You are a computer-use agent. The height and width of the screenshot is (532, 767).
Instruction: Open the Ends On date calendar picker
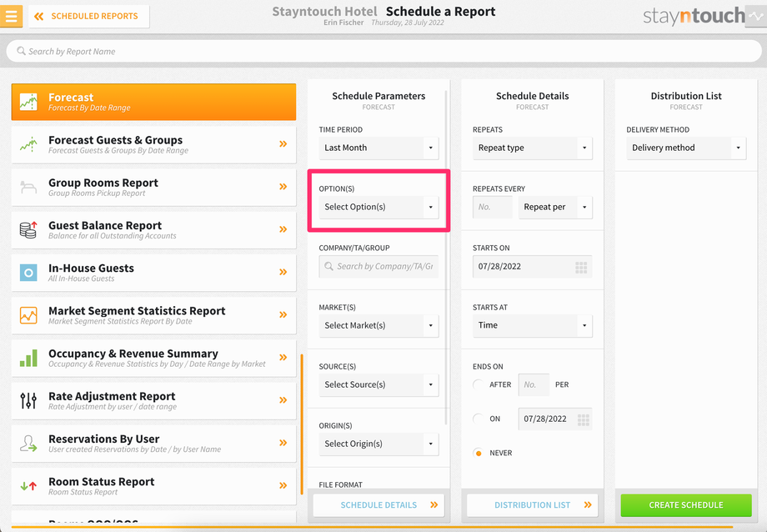tap(583, 419)
